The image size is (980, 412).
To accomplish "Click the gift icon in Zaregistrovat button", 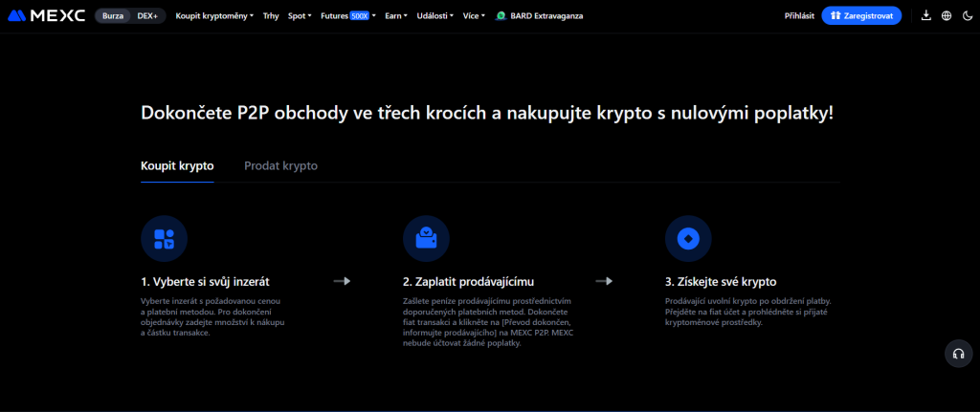I will 835,15.
